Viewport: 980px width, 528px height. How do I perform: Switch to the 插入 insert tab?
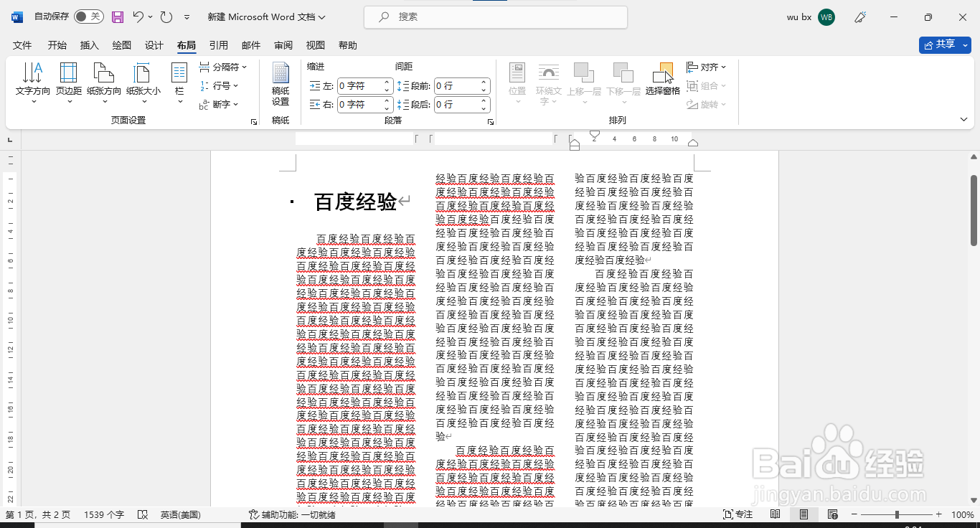(90, 45)
